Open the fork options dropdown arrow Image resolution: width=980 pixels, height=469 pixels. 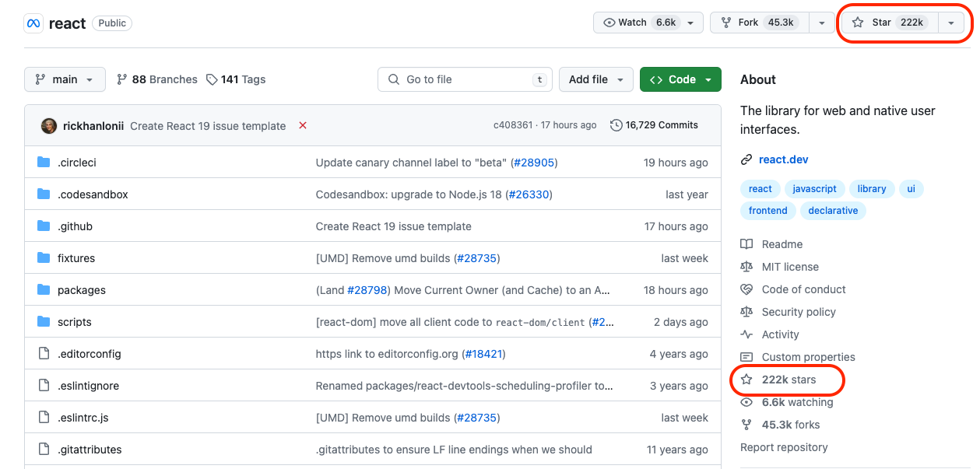click(822, 23)
